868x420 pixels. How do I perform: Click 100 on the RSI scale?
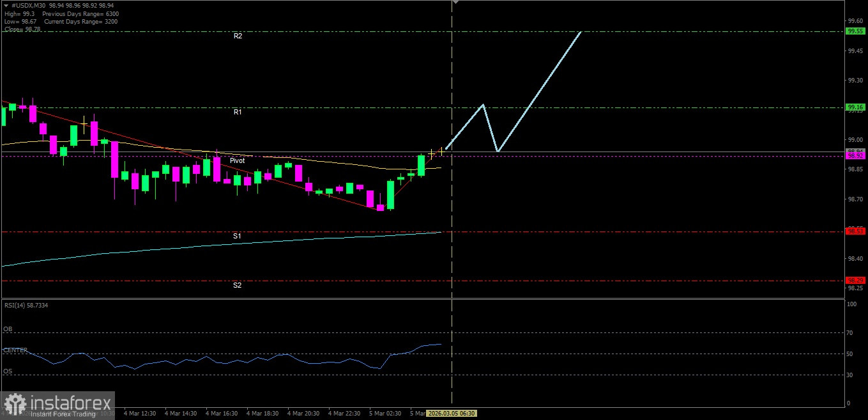tap(851, 304)
